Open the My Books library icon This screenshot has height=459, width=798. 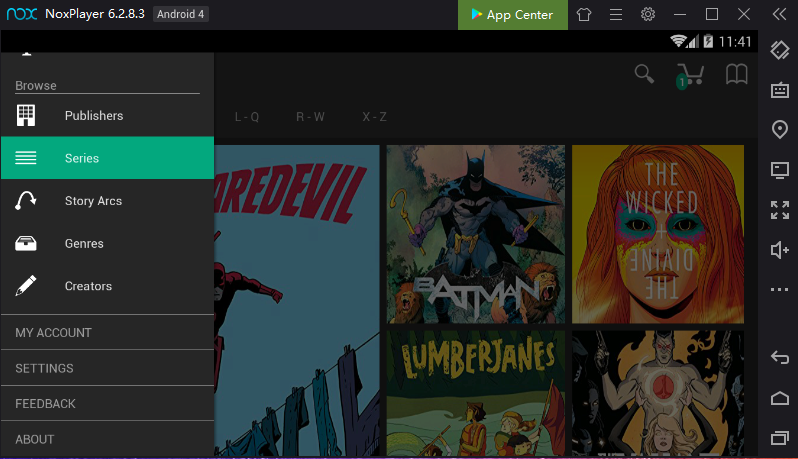point(736,74)
